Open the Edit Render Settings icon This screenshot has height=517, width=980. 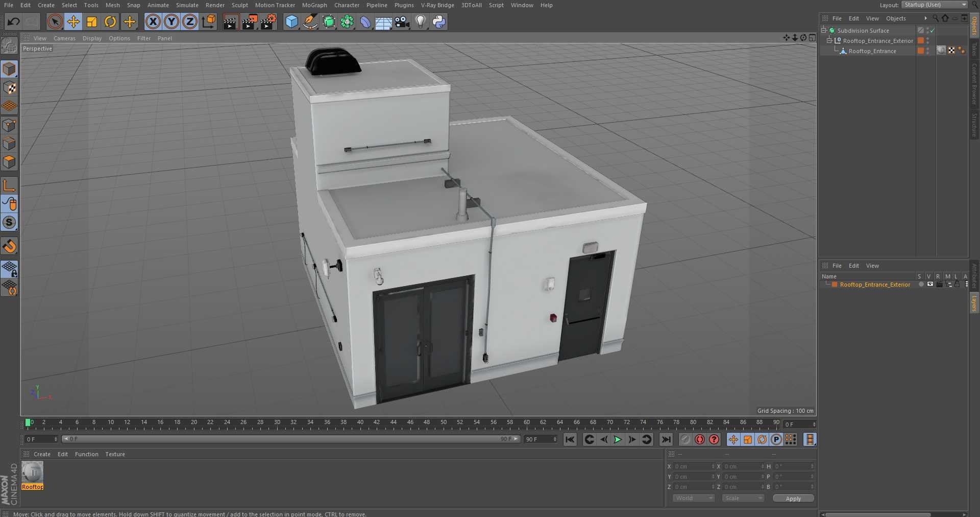click(x=268, y=21)
